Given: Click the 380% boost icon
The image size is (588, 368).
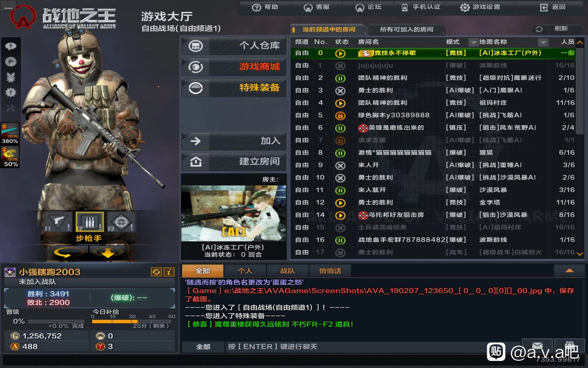Looking at the screenshot, I should 10,134.
